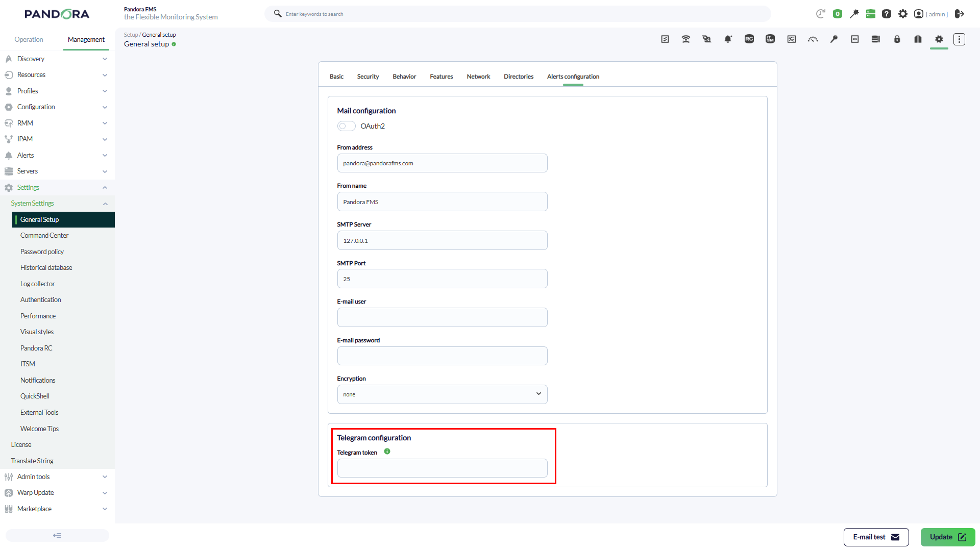Open the Encryption dropdown
The width and height of the screenshot is (980, 551).
coord(442,394)
